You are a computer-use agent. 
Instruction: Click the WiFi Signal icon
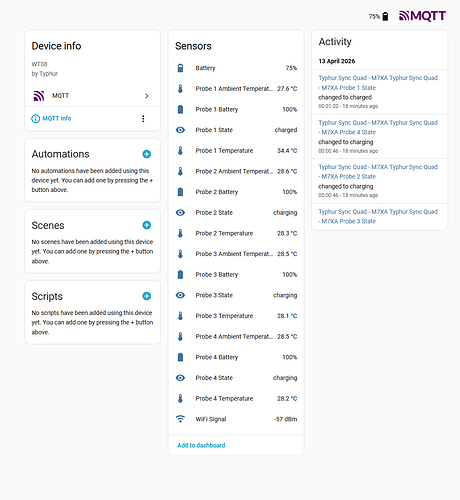(180, 419)
